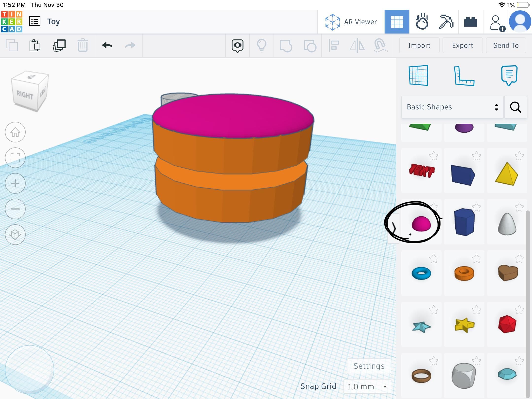The width and height of the screenshot is (532, 399).
Task: Select the Ruler tool icon
Action: pyautogui.click(x=464, y=76)
